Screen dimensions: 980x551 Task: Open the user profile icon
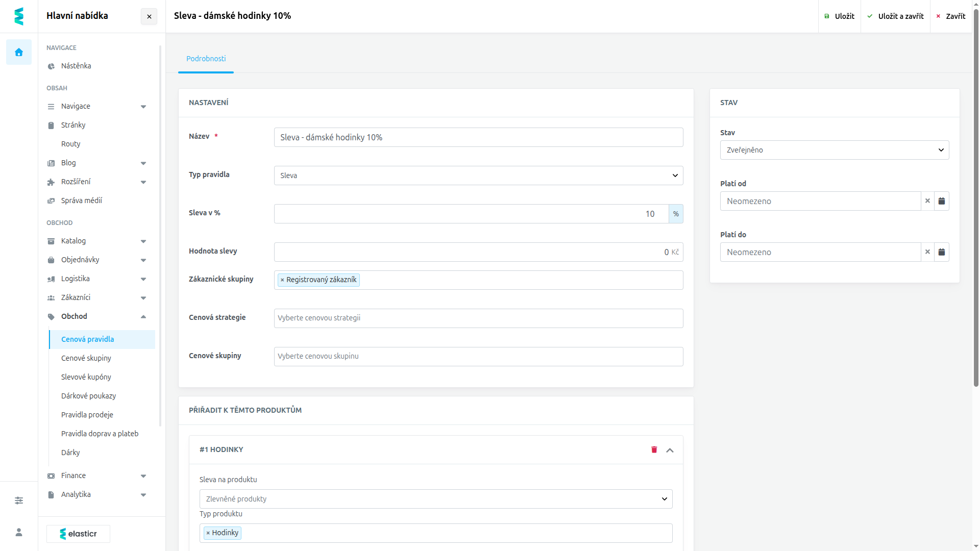click(x=19, y=532)
